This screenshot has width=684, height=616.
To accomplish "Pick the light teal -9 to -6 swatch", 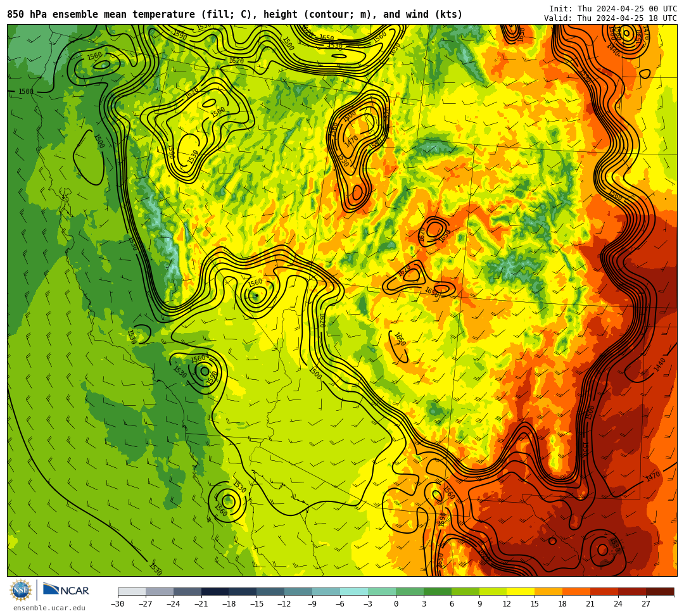I will [x=326, y=591].
